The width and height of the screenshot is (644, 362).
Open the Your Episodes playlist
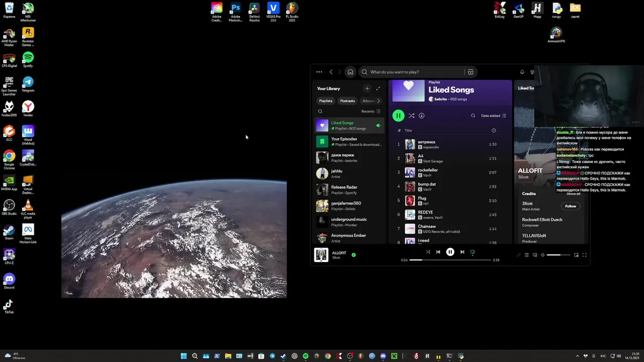(350, 141)
